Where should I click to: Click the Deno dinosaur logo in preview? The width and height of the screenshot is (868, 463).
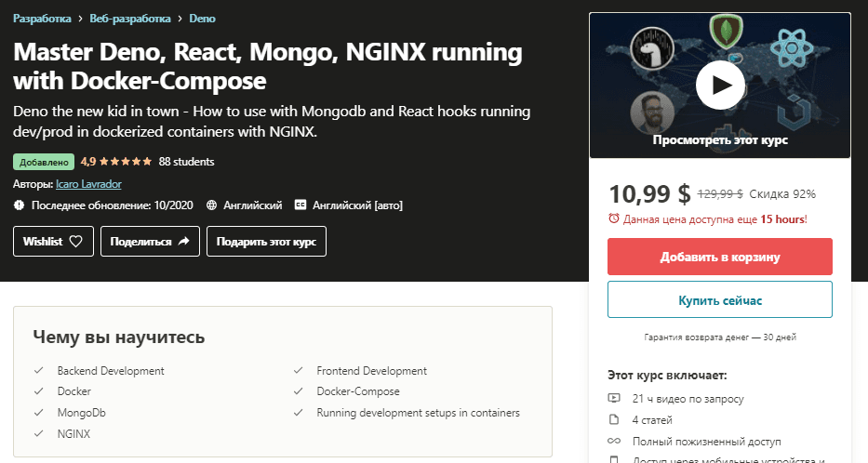(x=652, y=48)
